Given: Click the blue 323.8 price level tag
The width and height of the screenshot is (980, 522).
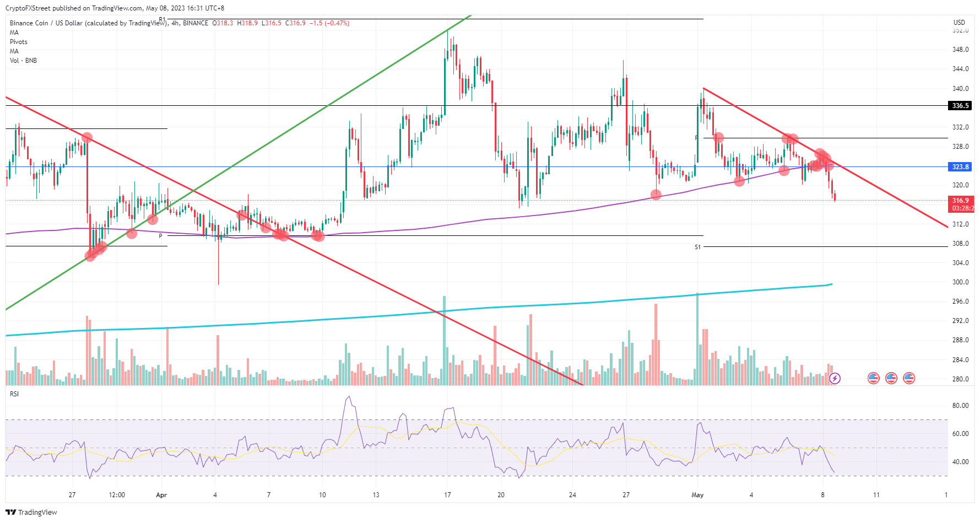Looking at the screenshot, I should pos(960,167).
